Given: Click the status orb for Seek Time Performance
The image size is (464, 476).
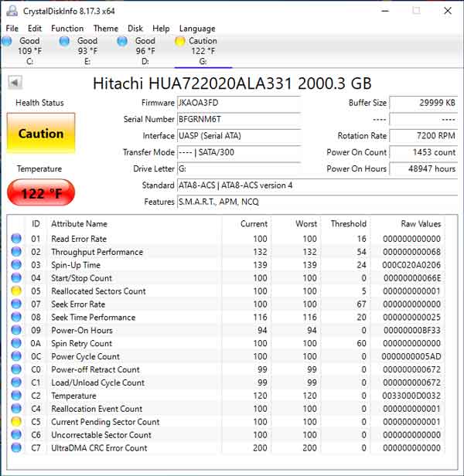Looking at the screenshot, I should tap(16, 317).
